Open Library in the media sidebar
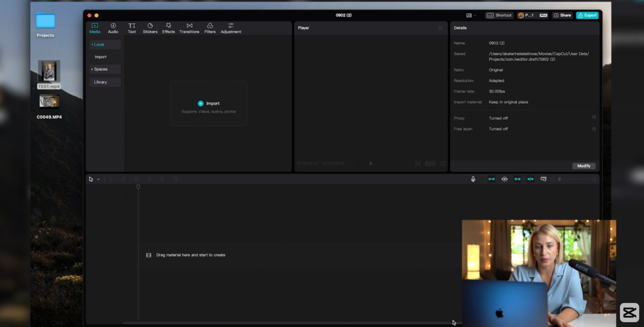The width and height of the screenshot is (644, 327). pos(105,82)
